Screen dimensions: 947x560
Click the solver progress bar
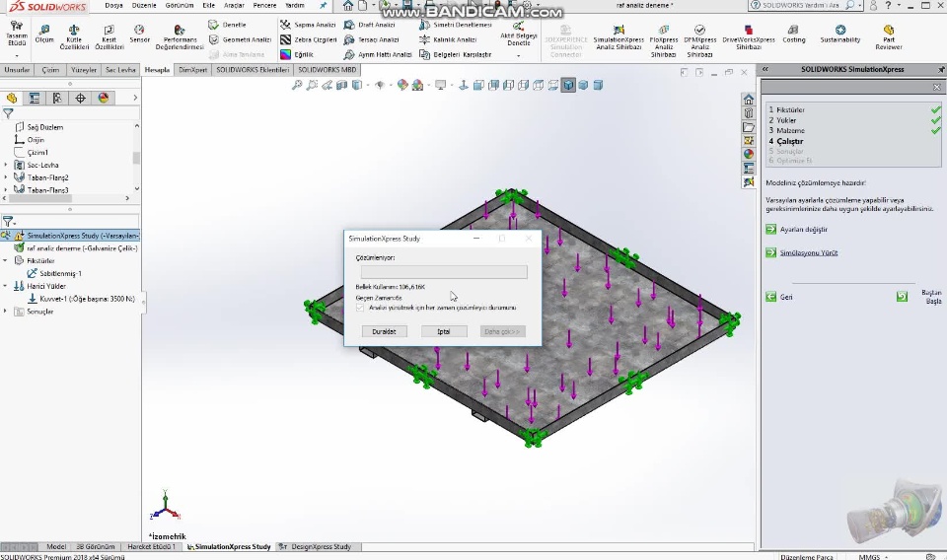click(x=444, y=272)
